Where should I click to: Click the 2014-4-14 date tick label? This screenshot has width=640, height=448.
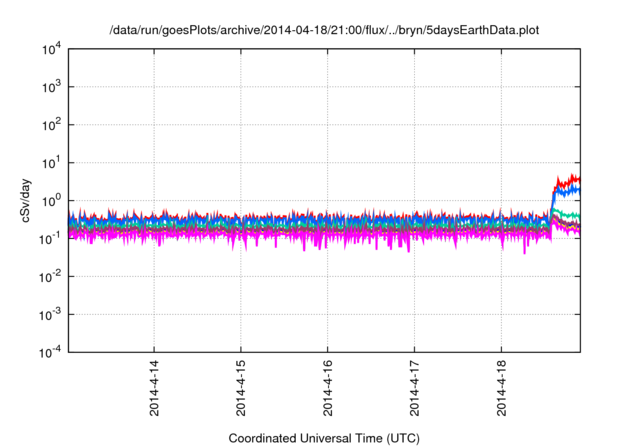[154, 388]
